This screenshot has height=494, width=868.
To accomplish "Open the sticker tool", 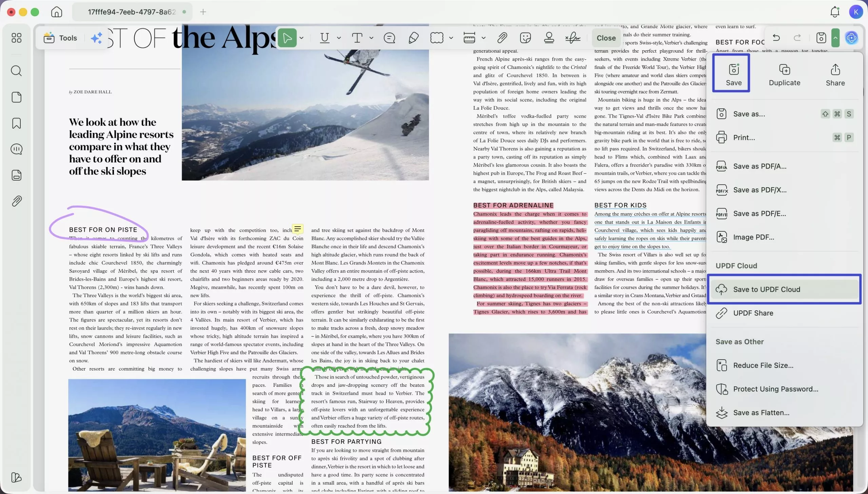I will 525,38.
